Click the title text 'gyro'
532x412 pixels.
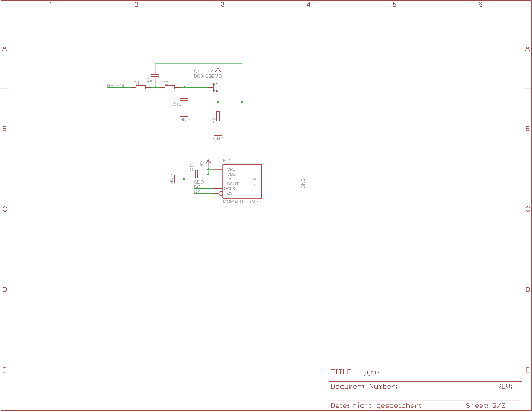point(371,373)
